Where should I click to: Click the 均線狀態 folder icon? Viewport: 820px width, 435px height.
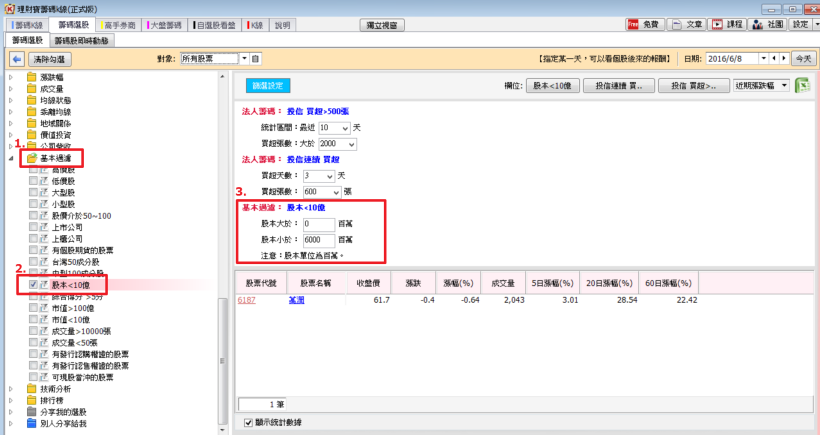32,100
